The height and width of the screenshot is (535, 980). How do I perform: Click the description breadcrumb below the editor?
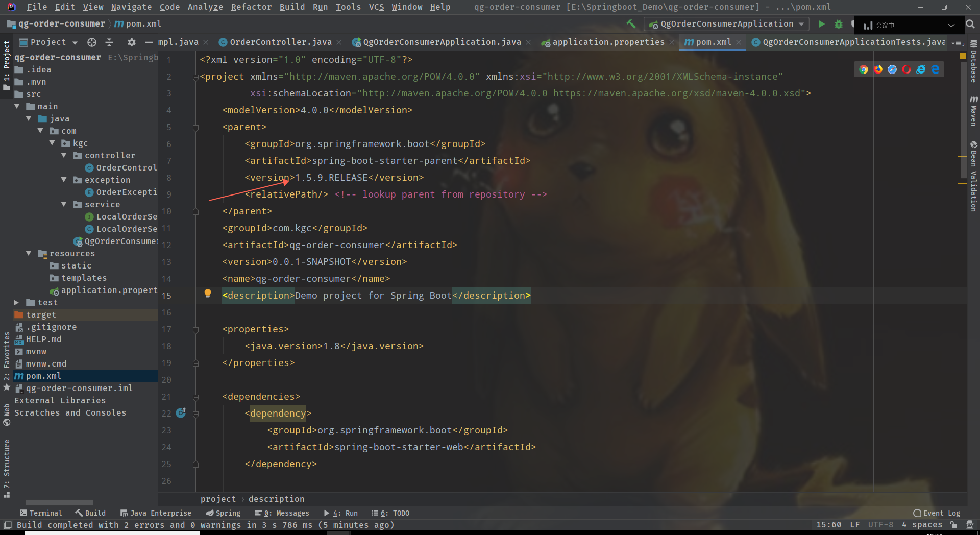click(x=277, y=499)
